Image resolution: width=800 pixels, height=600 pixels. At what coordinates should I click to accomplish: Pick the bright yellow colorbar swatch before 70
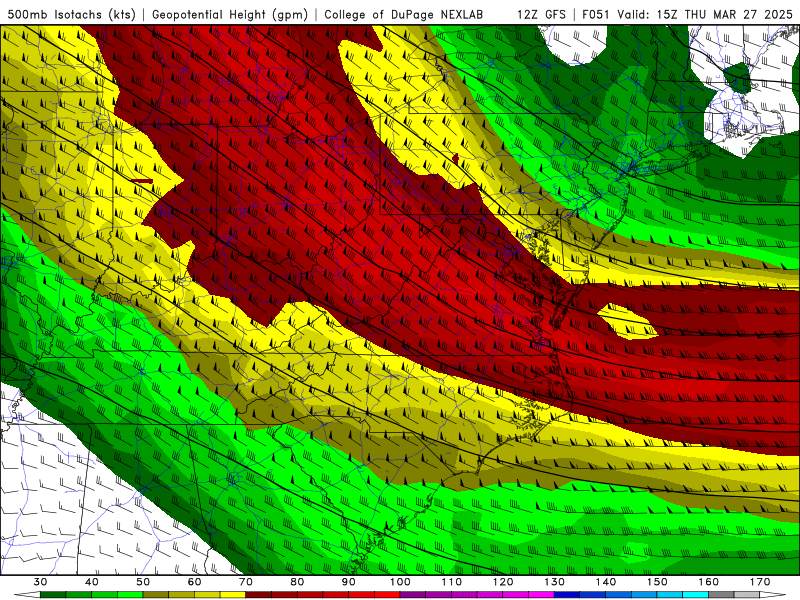coord(233,596)
